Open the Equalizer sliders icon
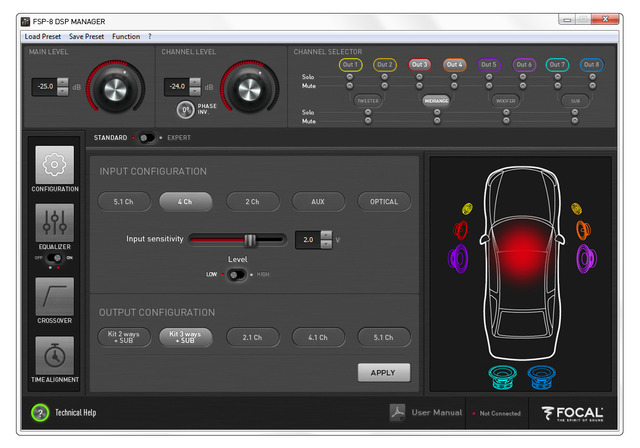 click(x=54, y=224)
